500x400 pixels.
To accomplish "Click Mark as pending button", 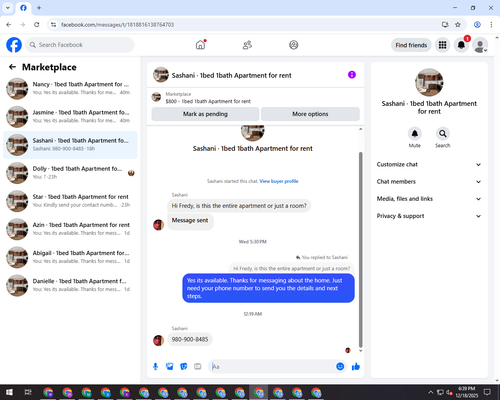I will point(205,114).
